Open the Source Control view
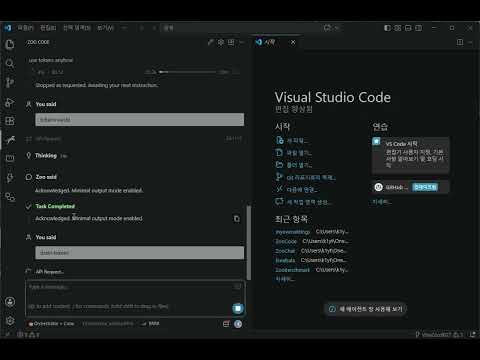 10,82
